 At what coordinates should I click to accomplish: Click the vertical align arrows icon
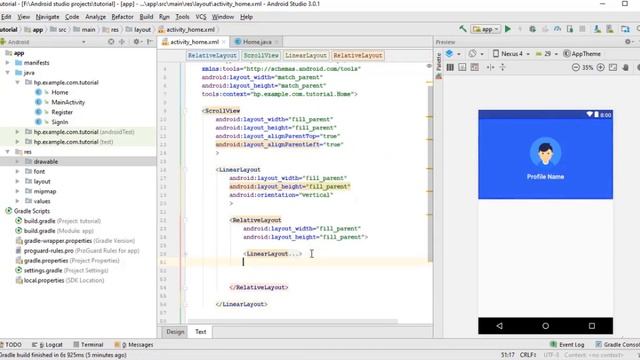click(502, 67)
